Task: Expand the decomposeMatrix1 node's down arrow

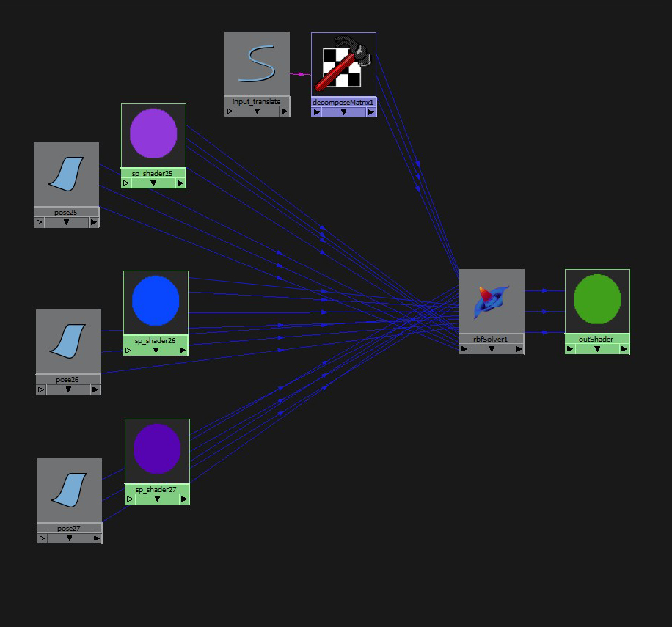Action: 344,112
